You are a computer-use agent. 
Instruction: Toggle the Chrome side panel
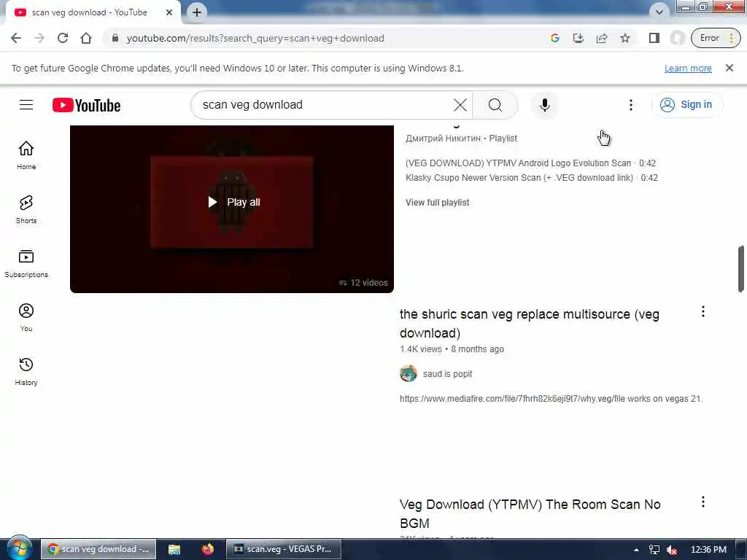[x=654, y=38]
